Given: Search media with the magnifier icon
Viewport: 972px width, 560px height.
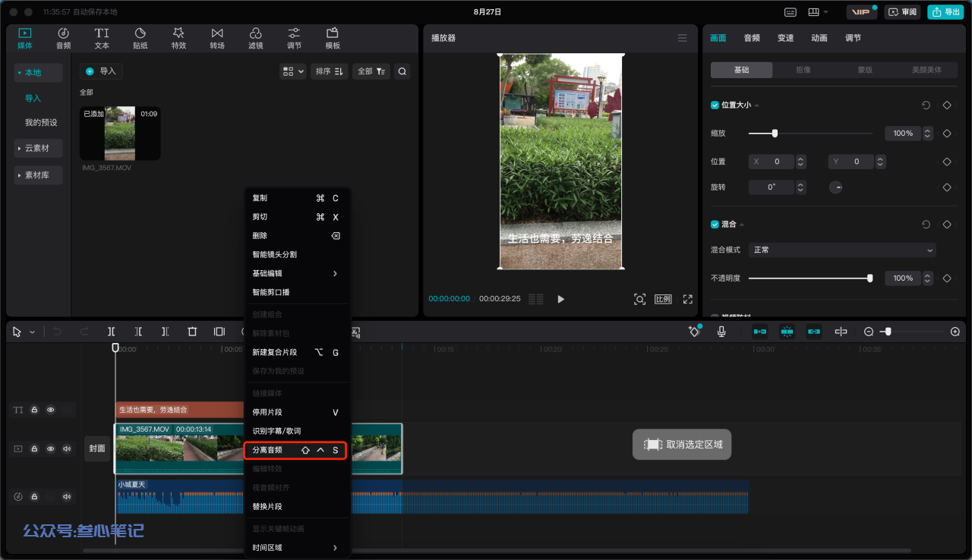Looking at the screenshot, I should (402, 71).
